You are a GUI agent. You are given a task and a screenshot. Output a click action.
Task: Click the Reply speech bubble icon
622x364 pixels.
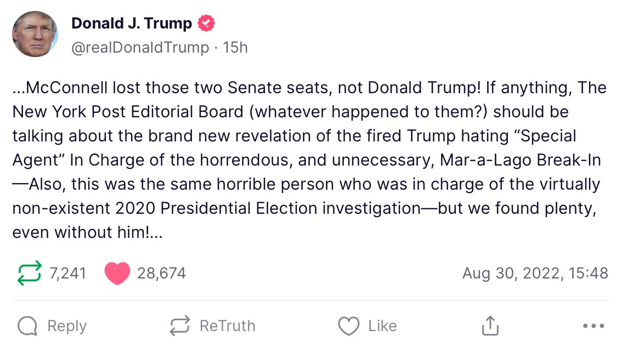coord(27,326)
